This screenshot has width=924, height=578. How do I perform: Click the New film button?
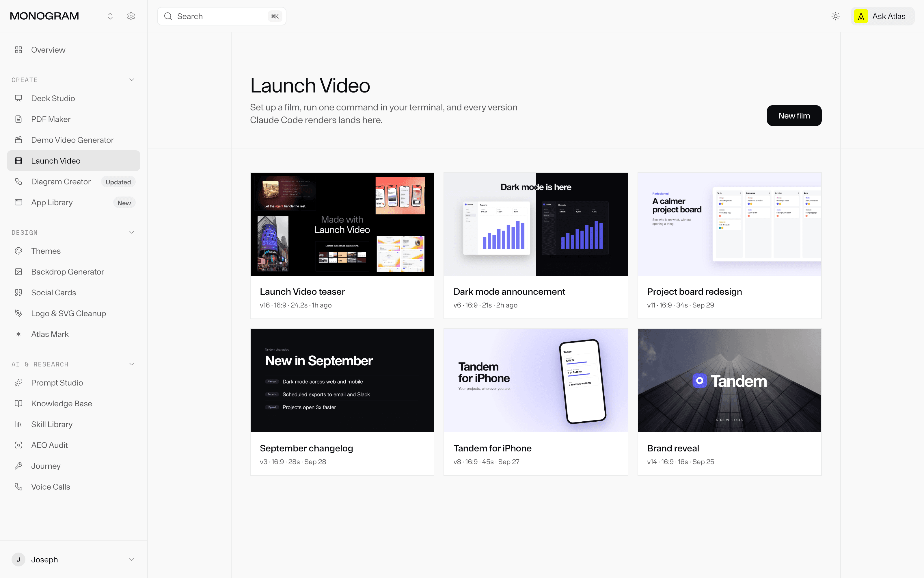point(794,115)
